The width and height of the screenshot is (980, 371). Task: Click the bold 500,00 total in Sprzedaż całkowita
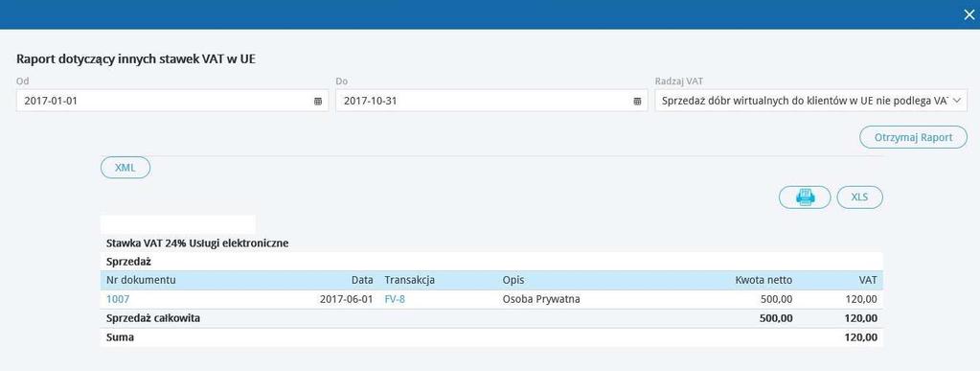coord(777,318)
